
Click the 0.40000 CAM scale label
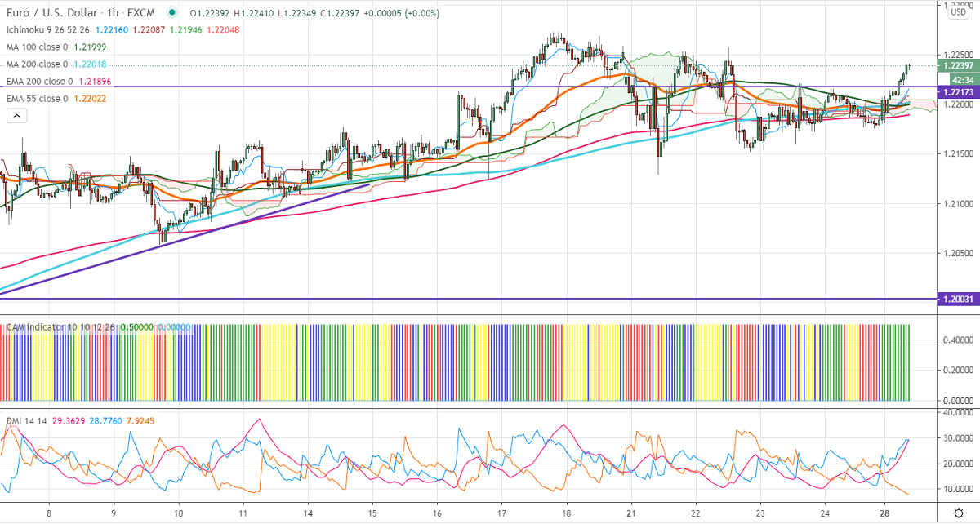pyautogui.click(x=960, y=340)
